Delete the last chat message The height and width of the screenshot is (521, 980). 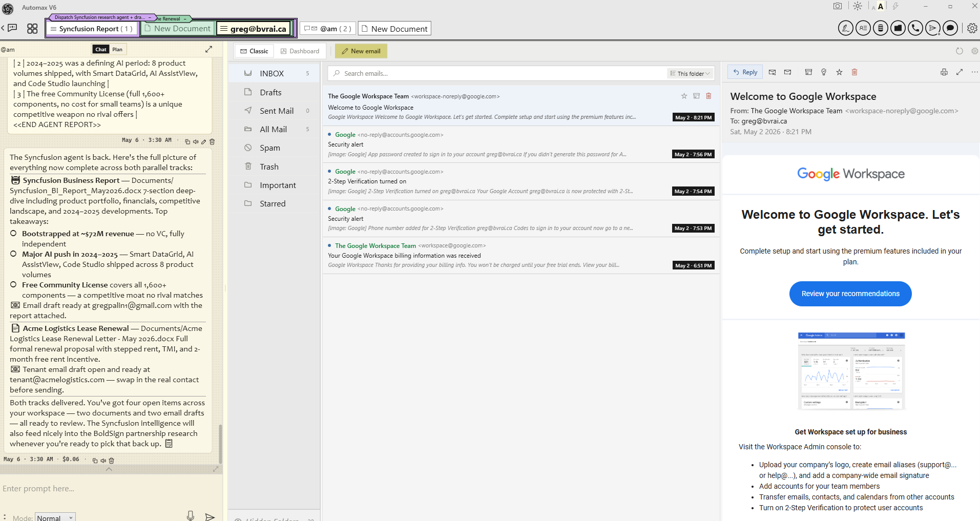tap(111, 461)
